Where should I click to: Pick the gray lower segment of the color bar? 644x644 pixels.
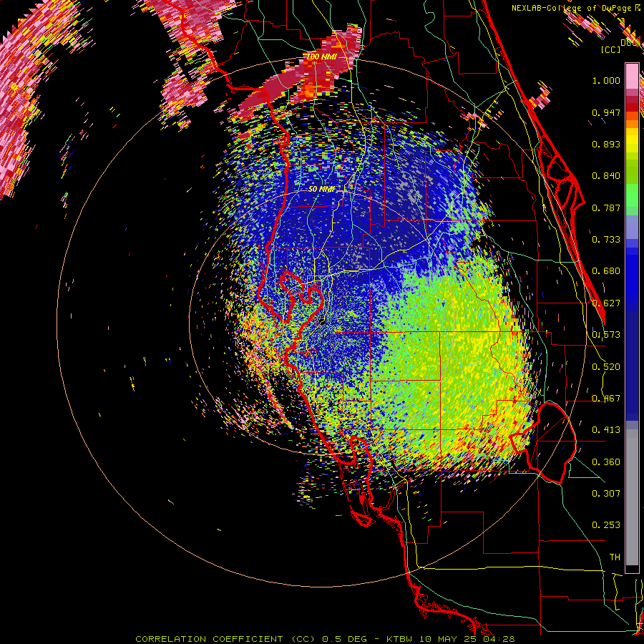point(632,497)
